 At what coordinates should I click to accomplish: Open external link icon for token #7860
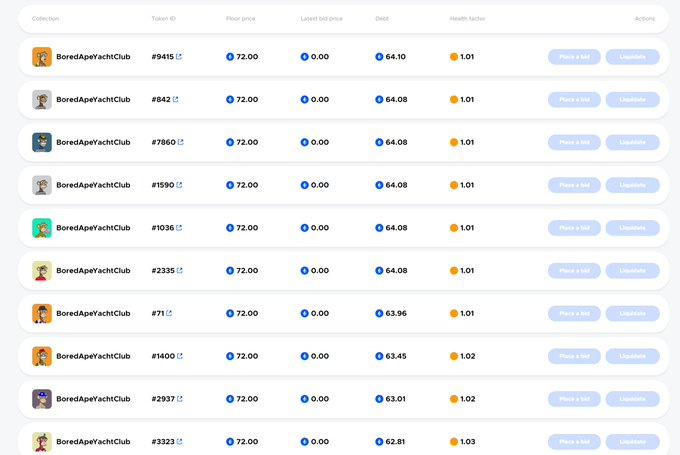(x=180, y=142)
